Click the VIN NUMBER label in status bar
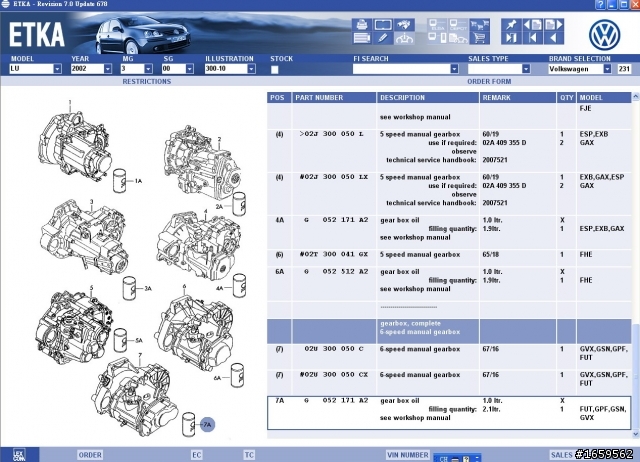The width and height of the screenshot is (640, 462). click(407, 455)
